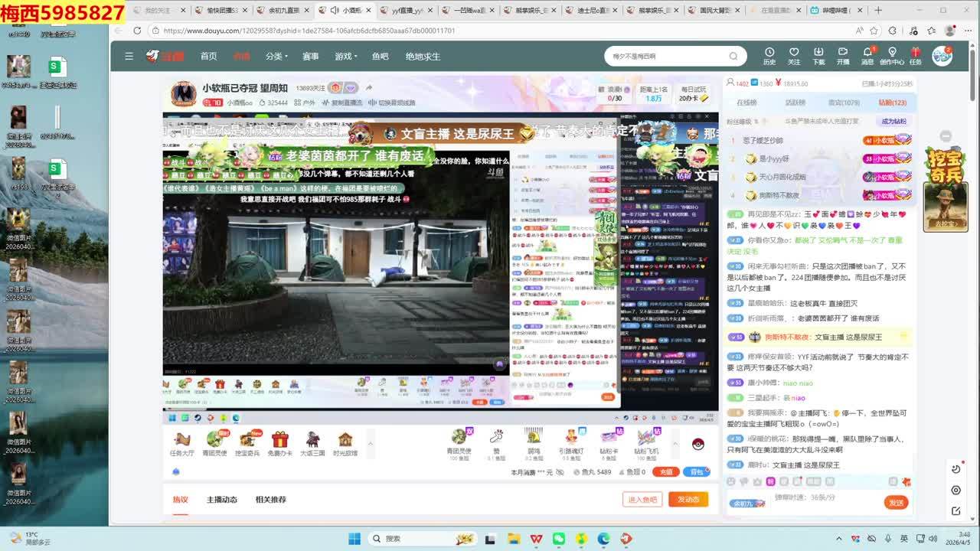980x551 pixels.
Task: Click the 充值 recharge button
Action: (665, 472)
